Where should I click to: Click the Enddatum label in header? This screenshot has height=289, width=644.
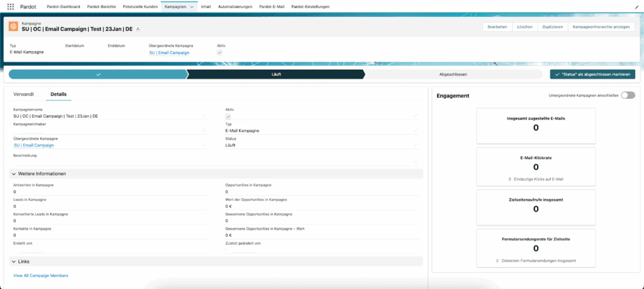coord(116,45)
